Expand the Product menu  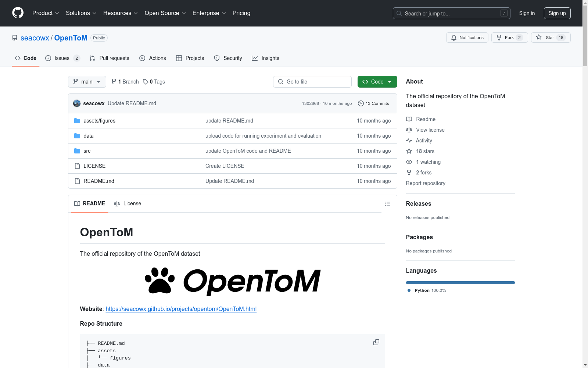point(46,13)
